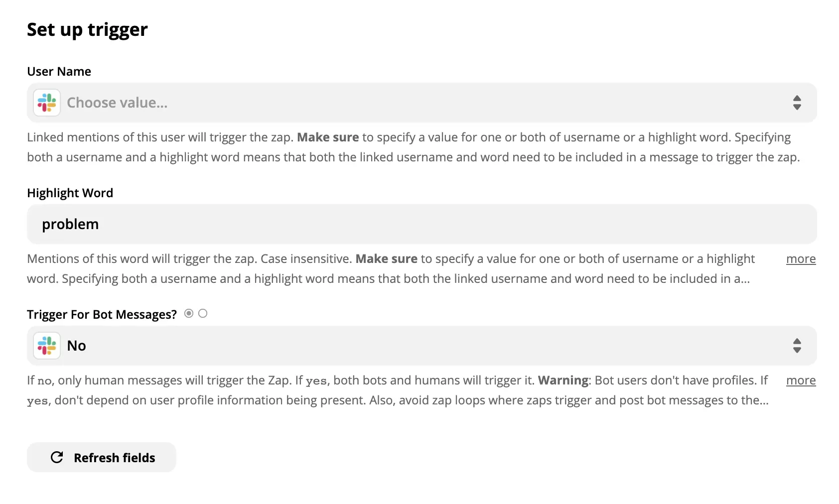Expand the truncated Highlight Word description via "more"
The width and height of the screenshot is (839, 504).
[801, 259]
